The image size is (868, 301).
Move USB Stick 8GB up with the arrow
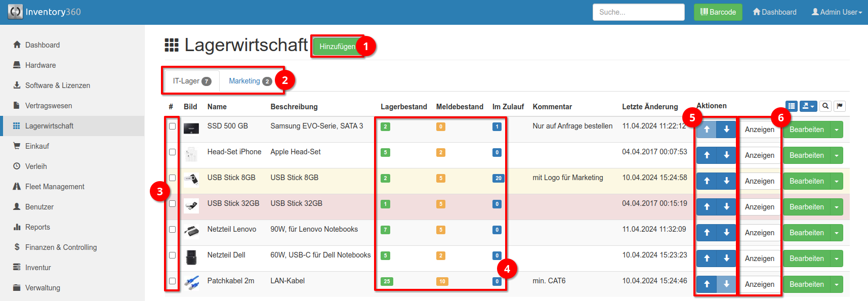(x=707, y=181)
